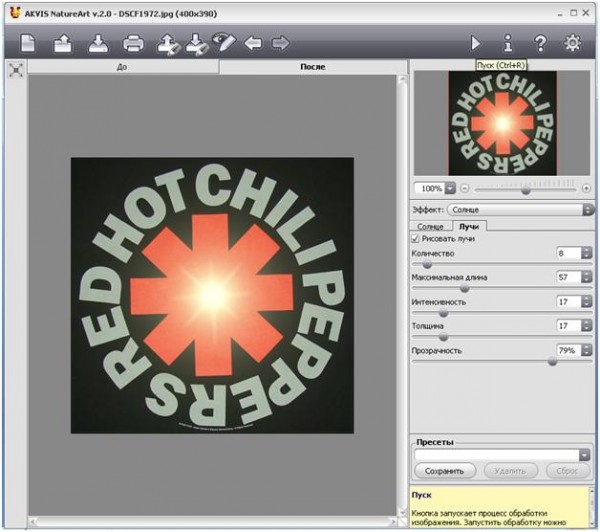The image size is (600, 532).
Task: Click the Максимальная длина value field showing 57
Action: tap(569, 277)
